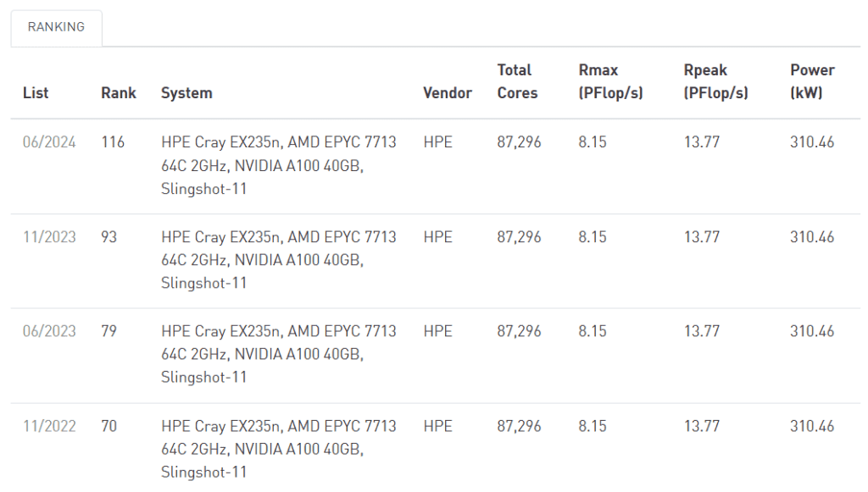Click the List column header
The image size is (868, 492).
tap(35, 93)
